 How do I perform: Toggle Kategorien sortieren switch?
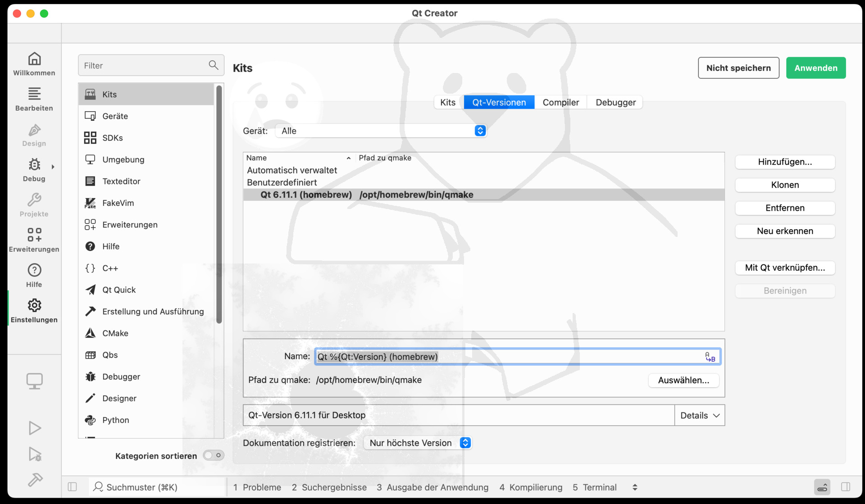214,455
